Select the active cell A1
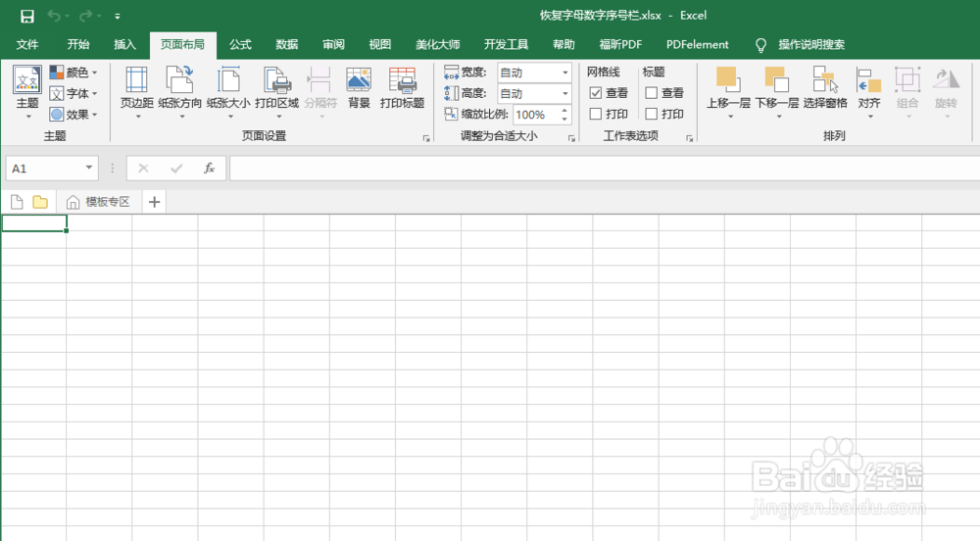Viewport: 980px width, 541px height. [33, 223]
